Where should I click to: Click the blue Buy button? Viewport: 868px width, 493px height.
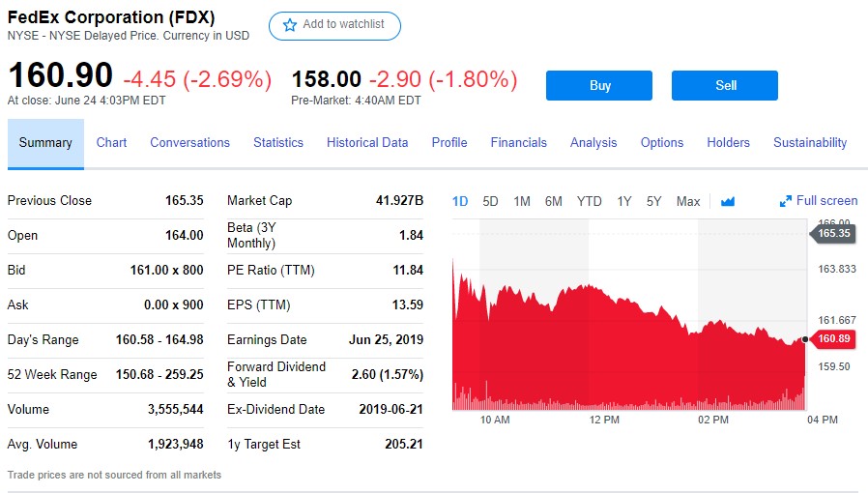pyautogui.click(x=599, y=85)
